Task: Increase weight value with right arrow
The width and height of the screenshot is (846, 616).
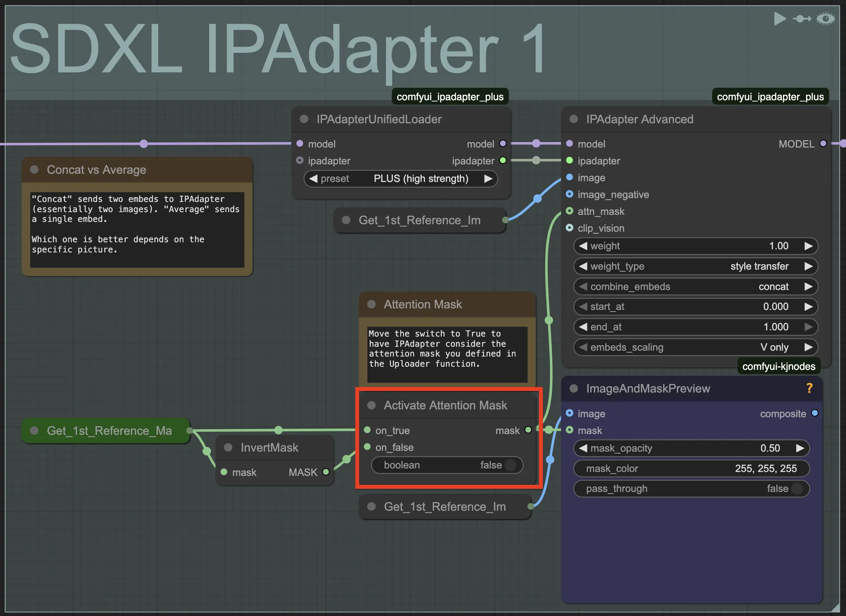Action: pos(808,246)
